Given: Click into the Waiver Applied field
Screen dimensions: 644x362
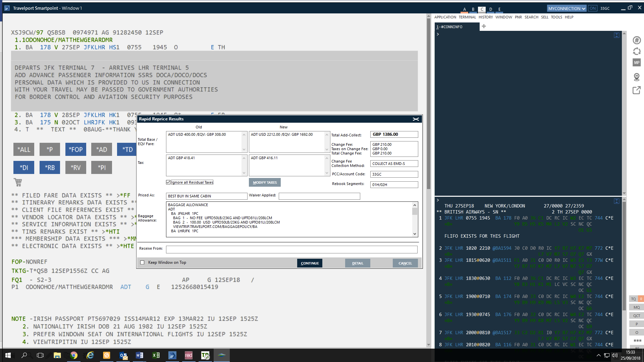Looking at the screenshot, I should coord(319,196).
